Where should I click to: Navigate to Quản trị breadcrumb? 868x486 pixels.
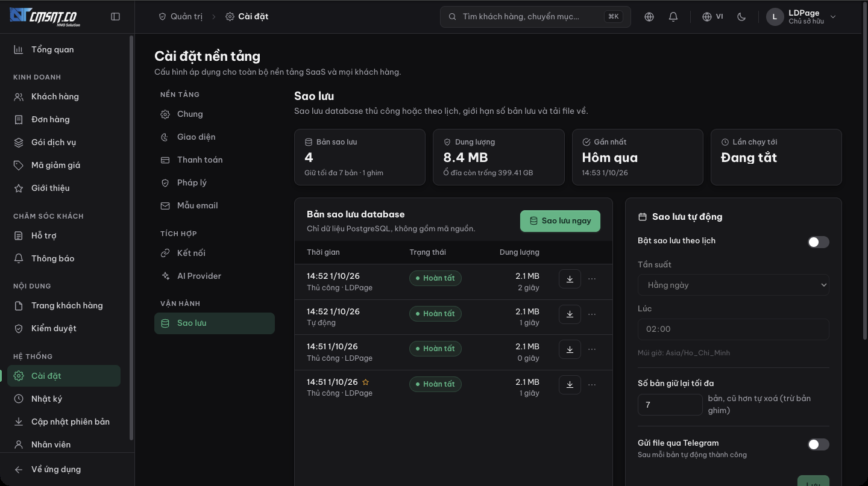coord(186,17)
